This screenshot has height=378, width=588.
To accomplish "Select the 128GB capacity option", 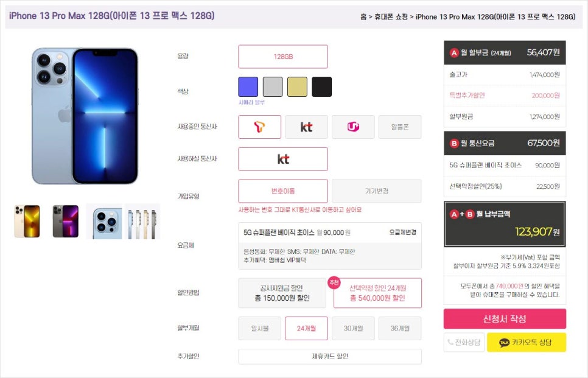I will tap(283, 57).
